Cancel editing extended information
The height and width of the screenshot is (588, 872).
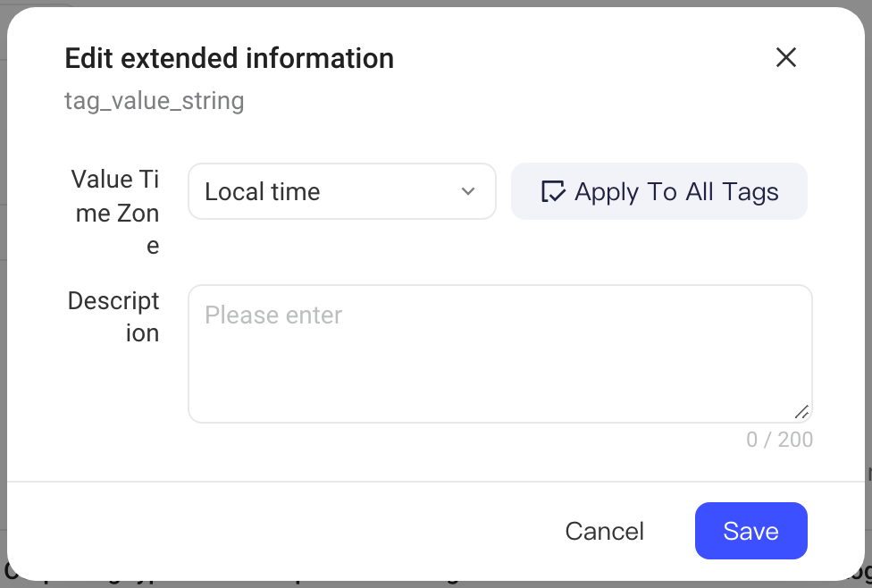click(605, 531)
